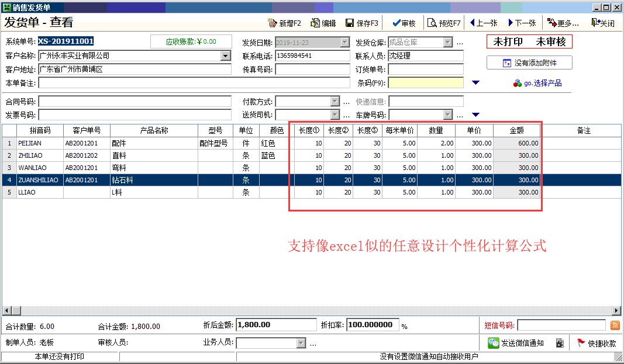624x364 pixels.
Task: Select the PEIJIAN row cell
Action: tap(40, 143)
